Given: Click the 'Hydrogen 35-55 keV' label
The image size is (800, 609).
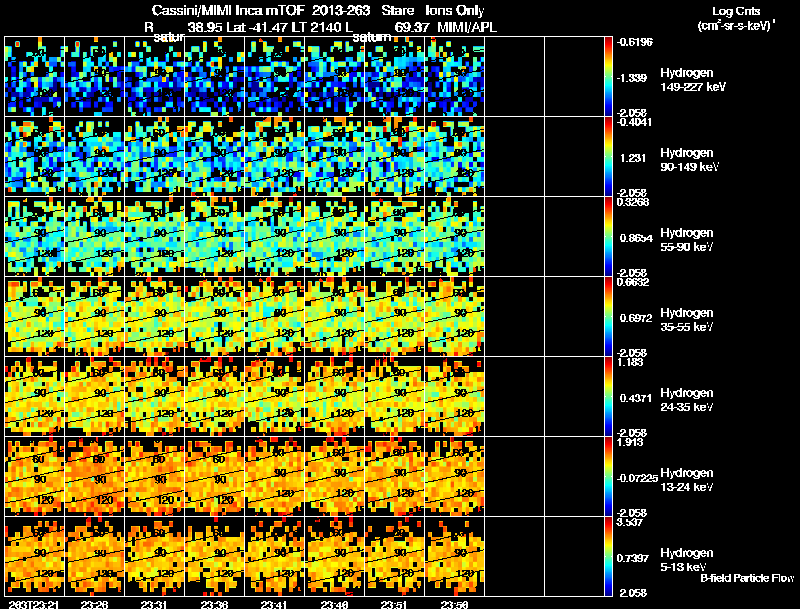Looking at the screenshot, I should 687,319.
